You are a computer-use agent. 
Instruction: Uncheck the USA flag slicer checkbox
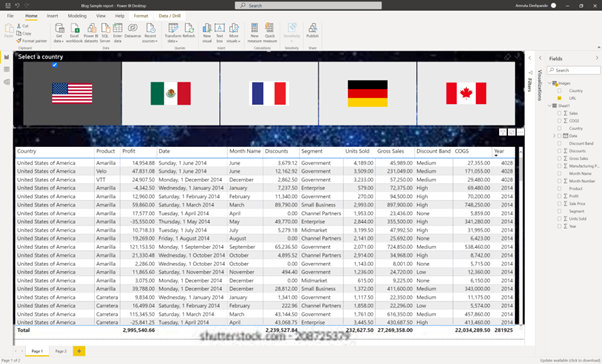(55, 65)
